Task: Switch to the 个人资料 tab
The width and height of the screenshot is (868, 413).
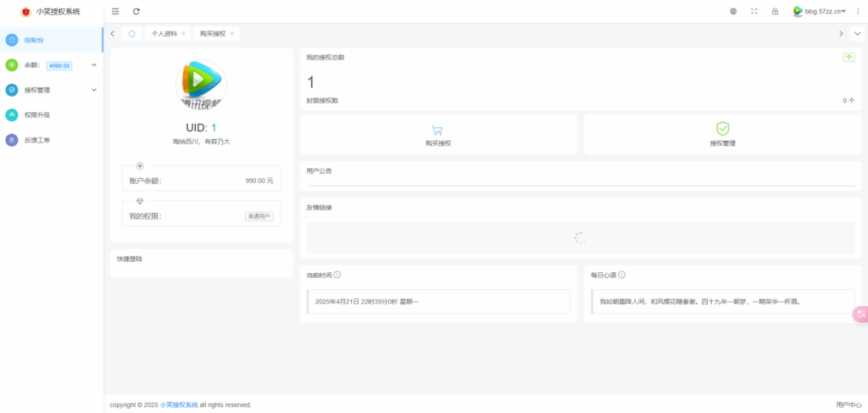Action: pyautogui.click(x=164, y=33)
